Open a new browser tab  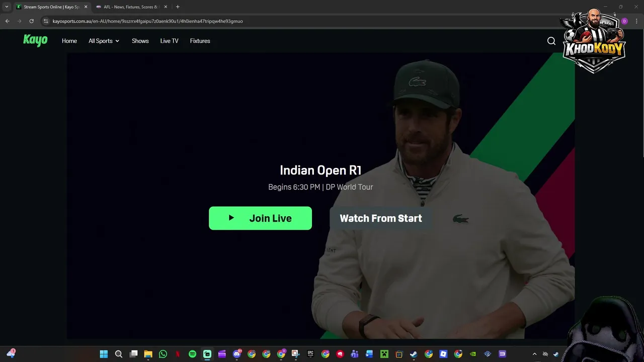coord(178,7)
